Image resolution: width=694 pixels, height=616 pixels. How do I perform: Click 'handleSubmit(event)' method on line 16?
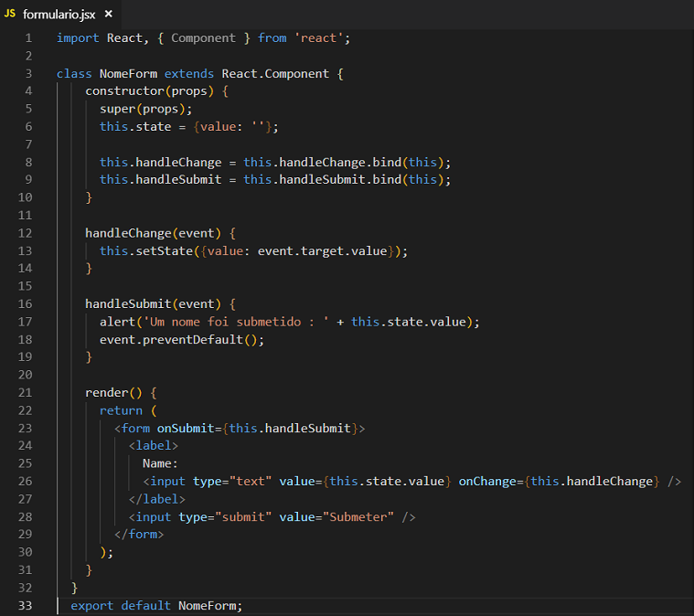(153, 304)
